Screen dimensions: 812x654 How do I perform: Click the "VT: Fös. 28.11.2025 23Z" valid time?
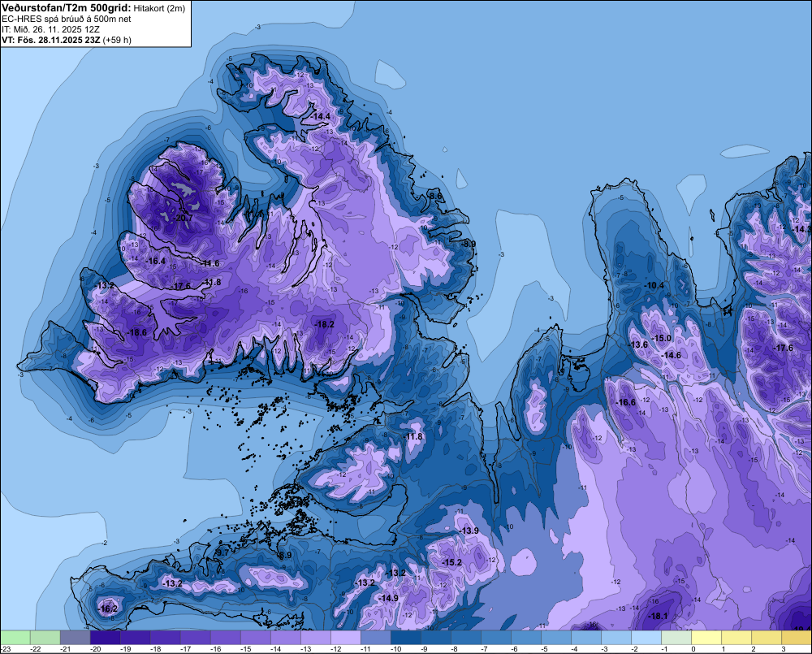[x=51, y=40]
